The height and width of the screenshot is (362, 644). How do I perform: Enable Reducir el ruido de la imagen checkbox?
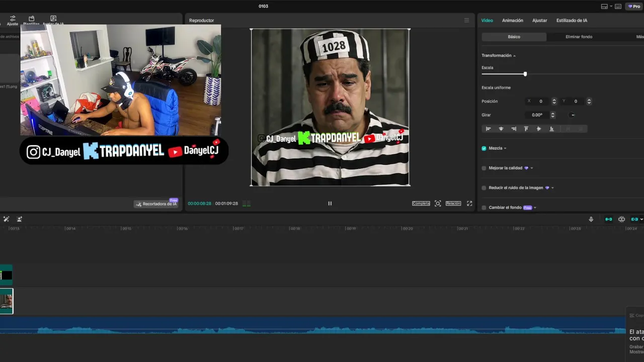tap(484, 188)
